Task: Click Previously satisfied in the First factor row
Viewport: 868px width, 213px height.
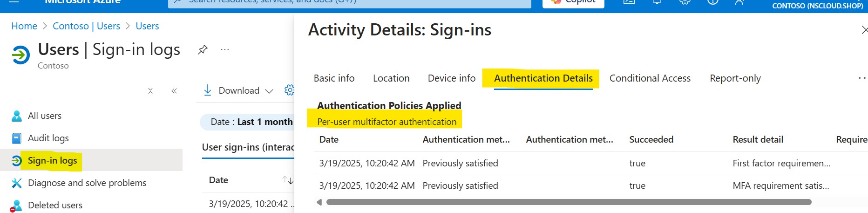Action: (460, 164)
